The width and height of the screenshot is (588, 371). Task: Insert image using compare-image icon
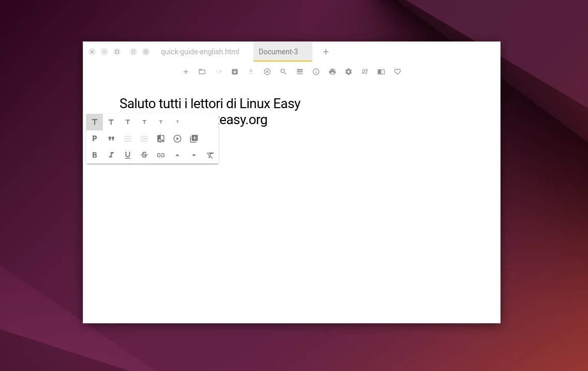click(x=161, y=139)
